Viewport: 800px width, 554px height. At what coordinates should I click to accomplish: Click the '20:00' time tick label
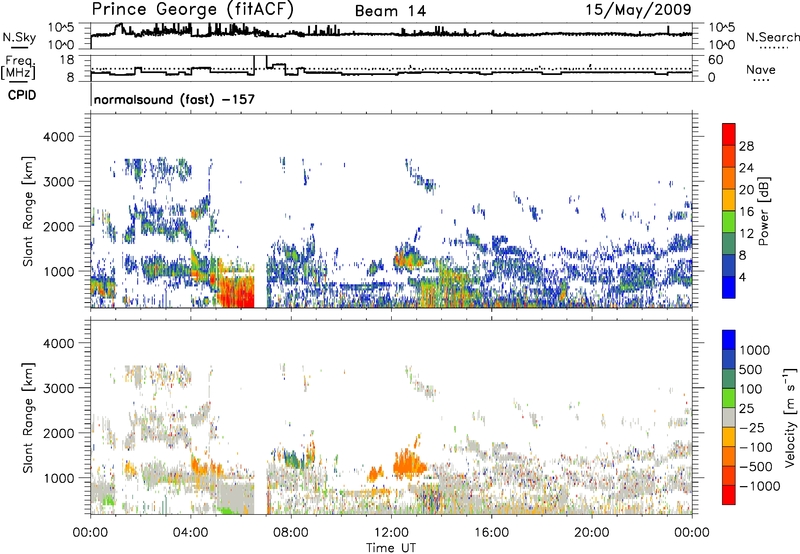pos(592,533)
